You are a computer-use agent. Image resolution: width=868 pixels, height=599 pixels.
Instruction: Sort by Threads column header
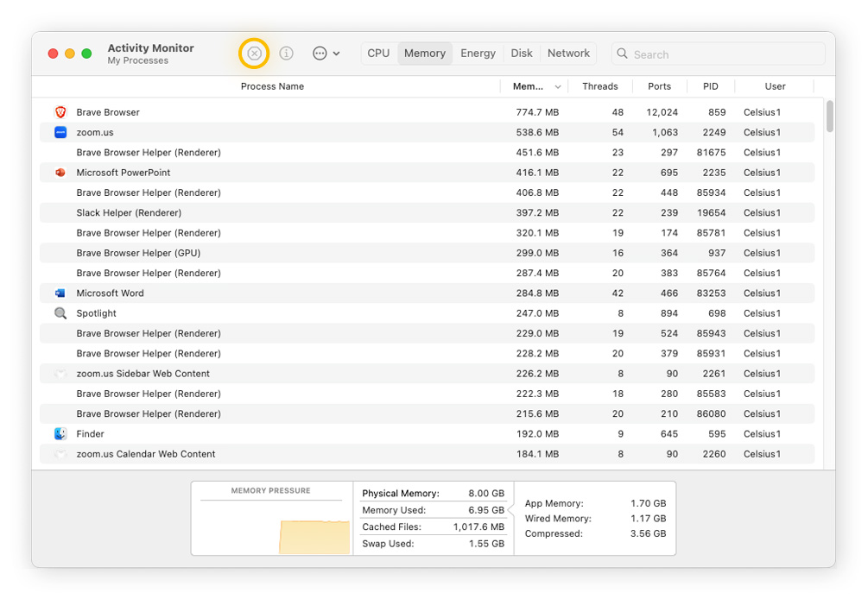click(599, 86)
